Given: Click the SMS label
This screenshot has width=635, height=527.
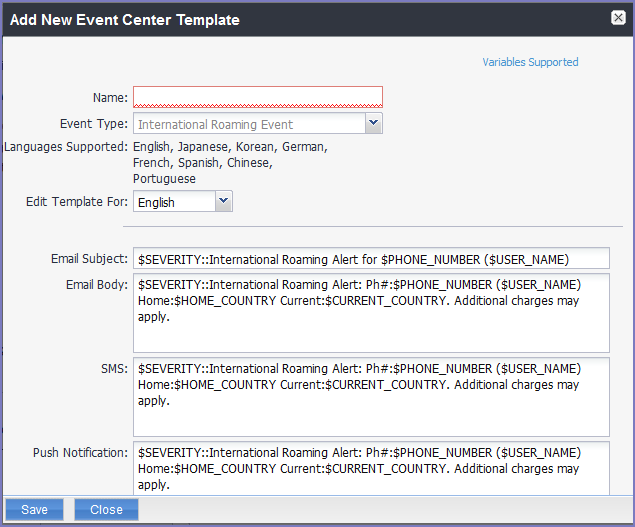Looking at the screenshot, I should tap(114, 369).
